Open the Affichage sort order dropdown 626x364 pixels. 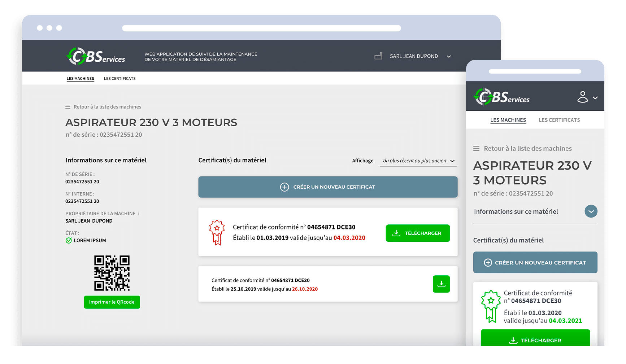tap(418, 161)
